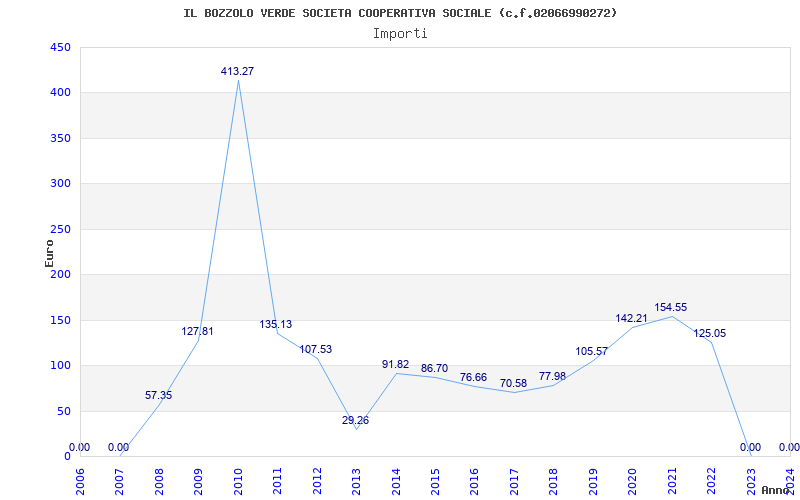This screenshot has width=800, height=500.
Task: Click the 2006 x-axis year label
Action: [x=80, y=481]
